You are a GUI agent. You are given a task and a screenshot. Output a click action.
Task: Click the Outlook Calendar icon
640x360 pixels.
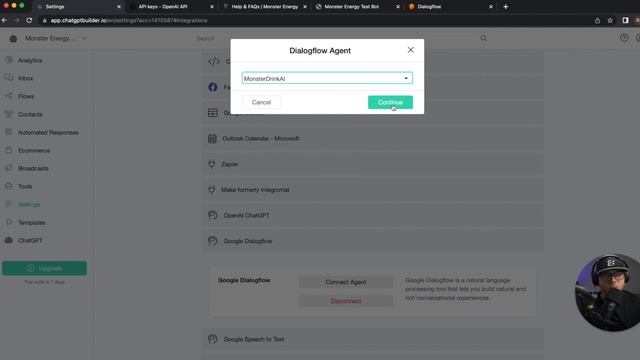pyautogui.click(x=212, y=138)
